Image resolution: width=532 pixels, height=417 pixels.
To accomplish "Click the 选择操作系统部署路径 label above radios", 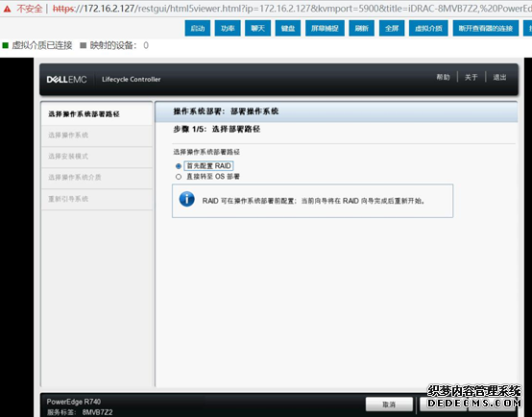I will point(206,152).
